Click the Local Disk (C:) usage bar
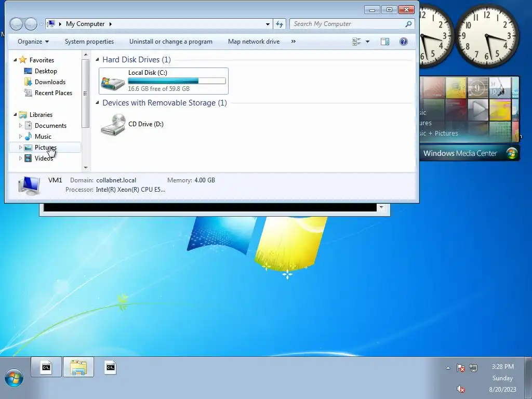Viewport: 532px width, 399px height. (177, 81)
